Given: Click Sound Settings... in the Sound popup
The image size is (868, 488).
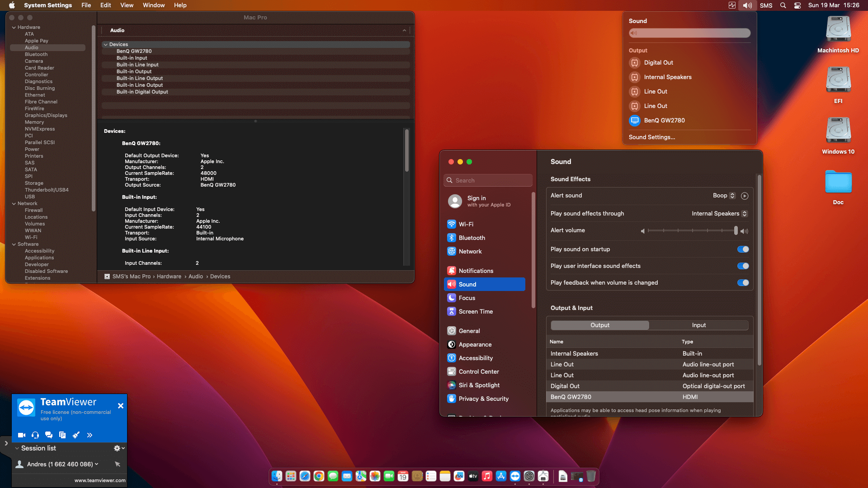Looking at the screenshot, I should pos(651,137).
